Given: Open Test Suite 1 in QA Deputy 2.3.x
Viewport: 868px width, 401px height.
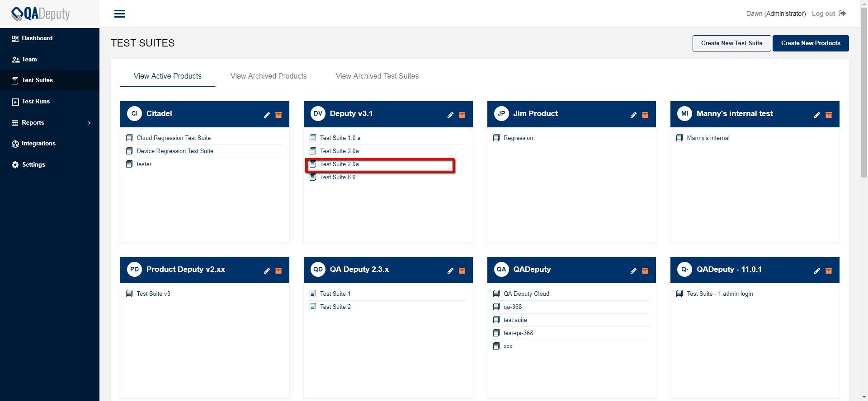Looking at the screenshot, I should click(x=335, y=294).
